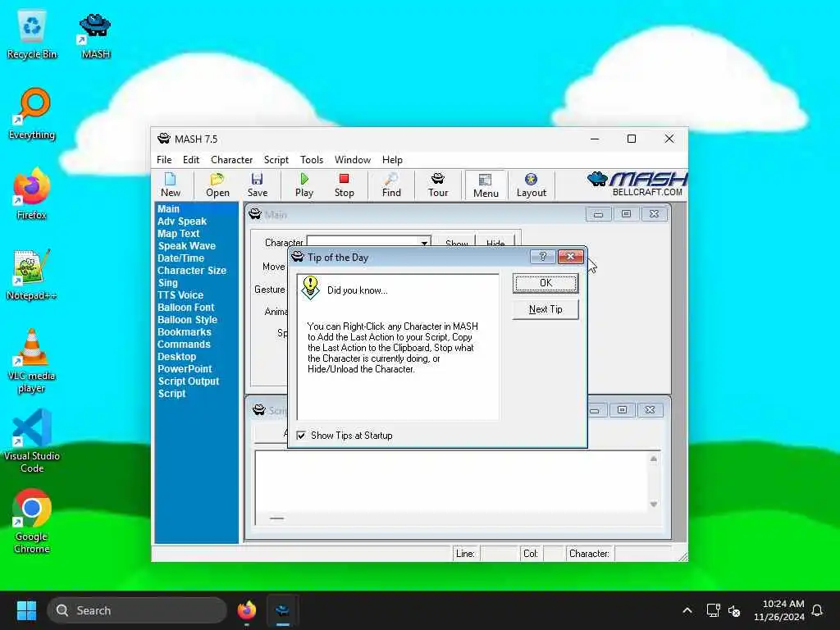
Task: Click the New toolbar icon
Action: pos(171,185)
